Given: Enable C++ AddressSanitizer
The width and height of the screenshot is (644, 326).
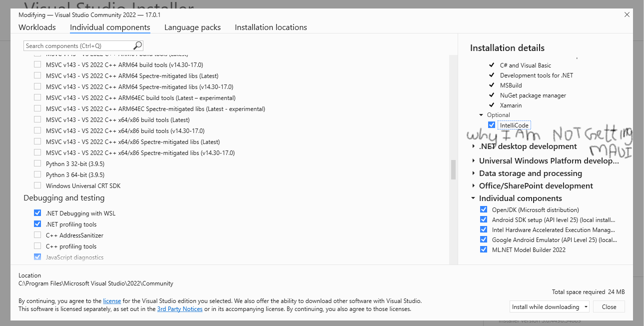Looking at the screenshot, I should (x=37, y=235).
